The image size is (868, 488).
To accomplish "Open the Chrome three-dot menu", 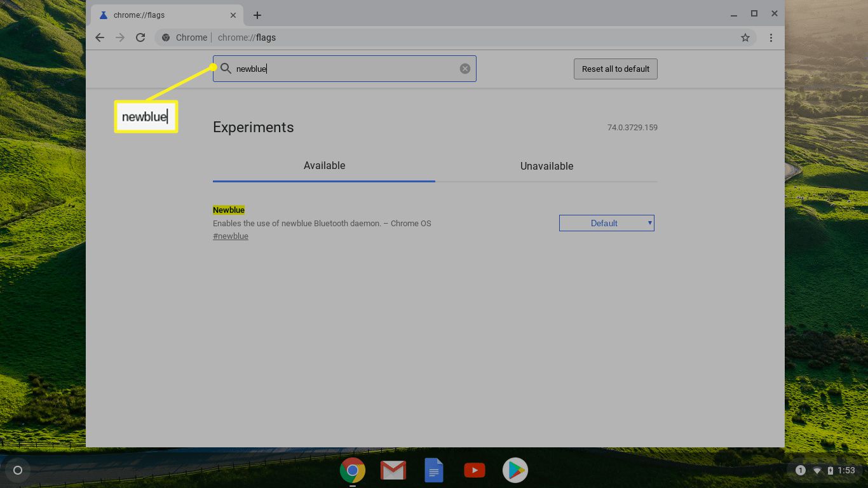I will (x=771, y=37).
